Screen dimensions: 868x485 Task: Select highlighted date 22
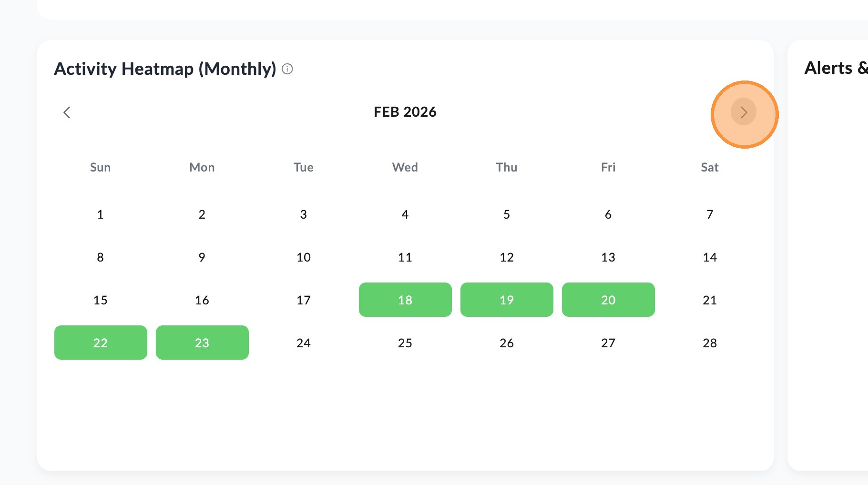click(x=101, y=343)
